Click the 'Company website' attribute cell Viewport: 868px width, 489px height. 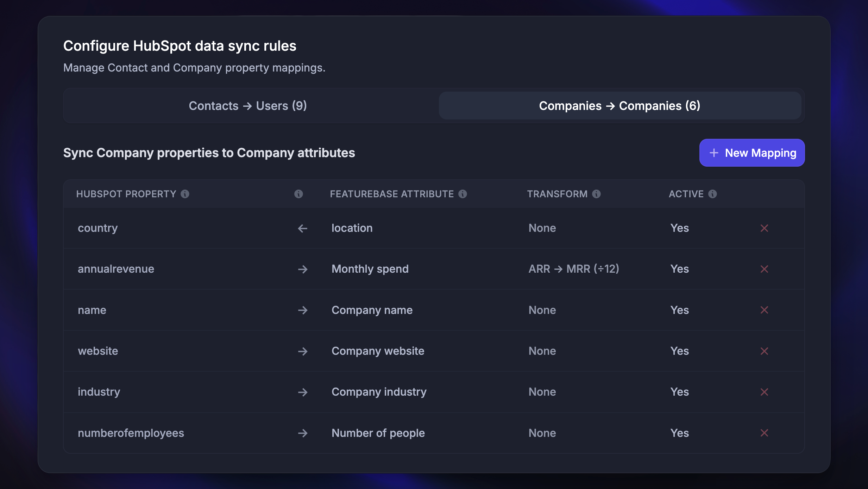378,351
